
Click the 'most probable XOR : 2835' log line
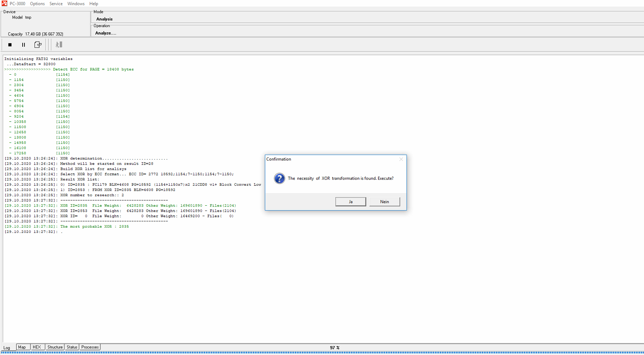(x=95, y=227)
